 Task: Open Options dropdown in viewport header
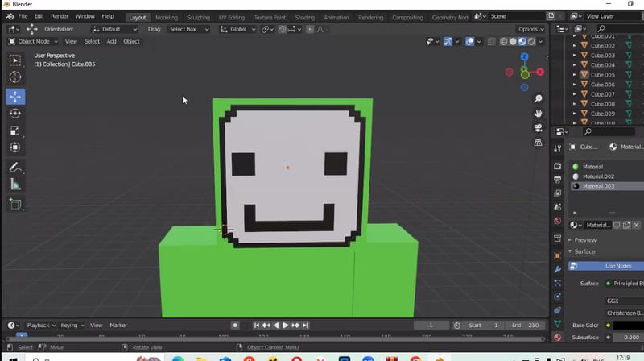pyautogui.click(x=531, y=29)
